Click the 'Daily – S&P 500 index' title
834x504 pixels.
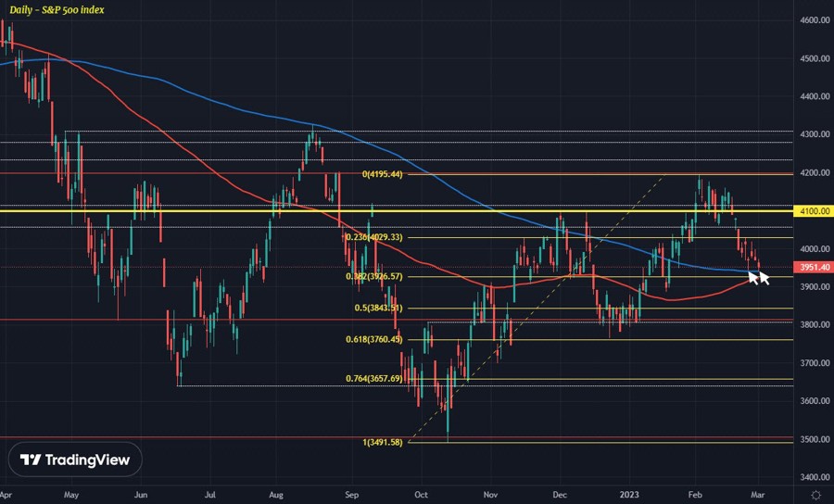[x=57, y=9]
